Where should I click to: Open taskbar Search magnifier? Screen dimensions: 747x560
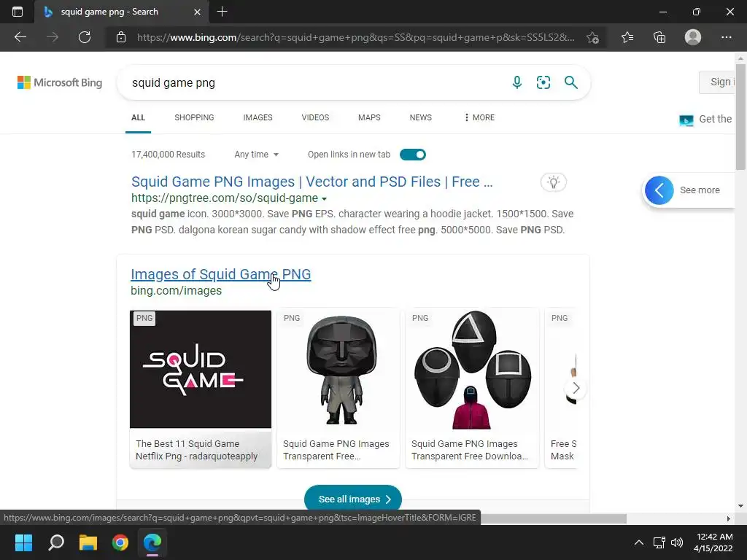(56, 542)
